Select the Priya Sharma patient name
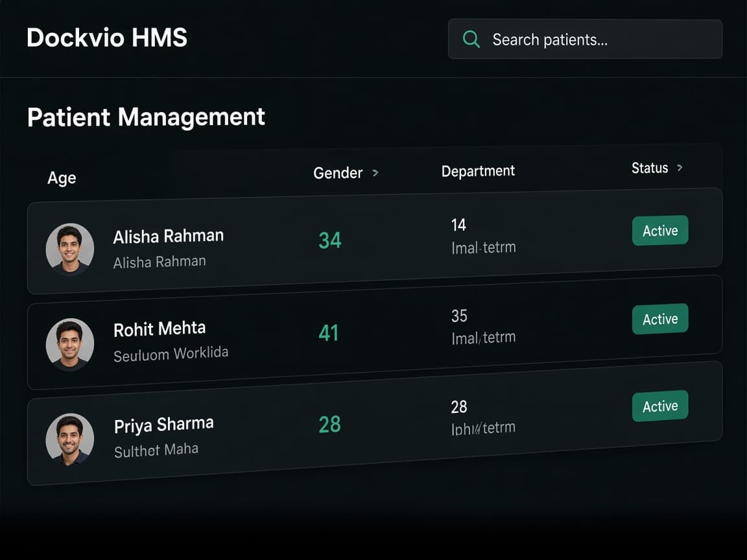 click(163, 425)
